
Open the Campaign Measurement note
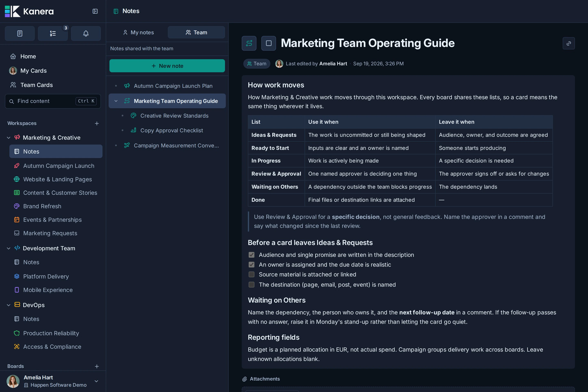[167, 146]
